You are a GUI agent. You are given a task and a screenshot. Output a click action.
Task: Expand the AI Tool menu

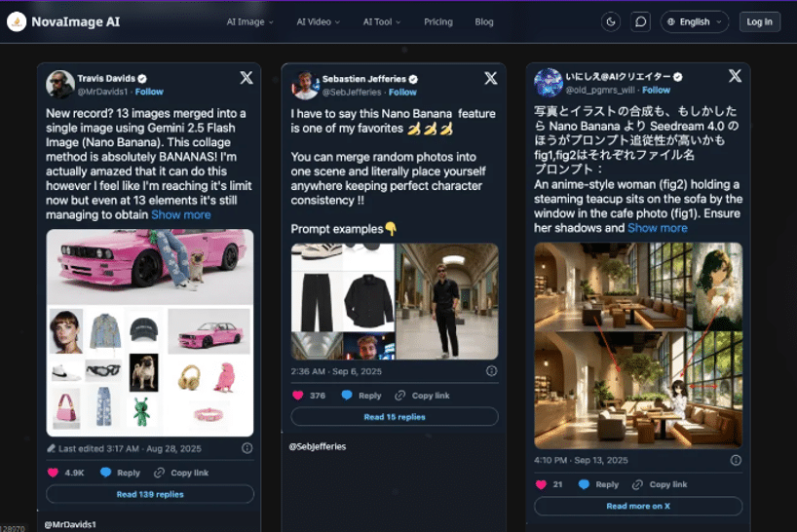tap(382, 21)
